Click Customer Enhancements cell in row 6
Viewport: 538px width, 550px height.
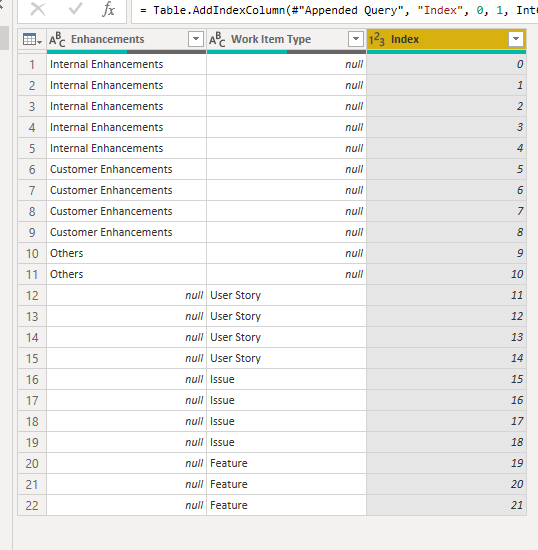click(126, 169)
